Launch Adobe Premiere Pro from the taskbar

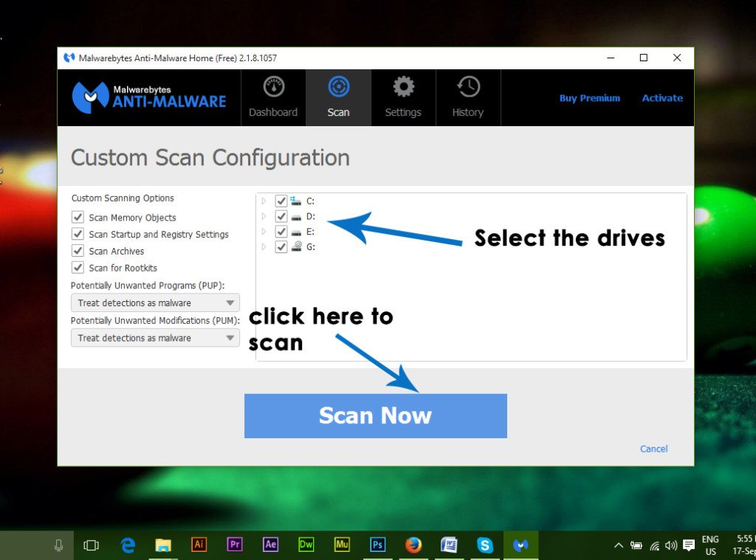pos(235,545)
